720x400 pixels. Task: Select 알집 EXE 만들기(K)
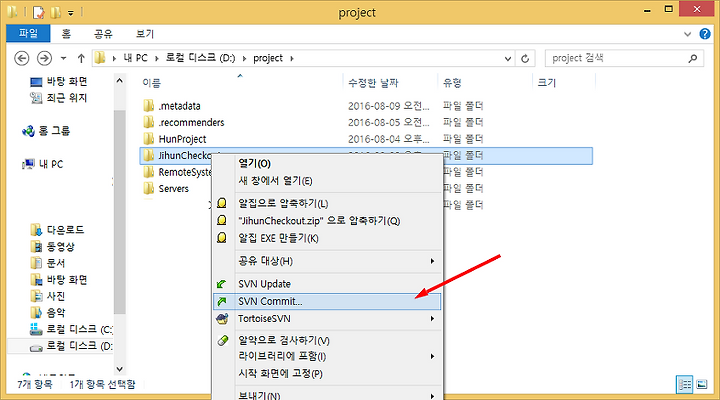point(327,238)
